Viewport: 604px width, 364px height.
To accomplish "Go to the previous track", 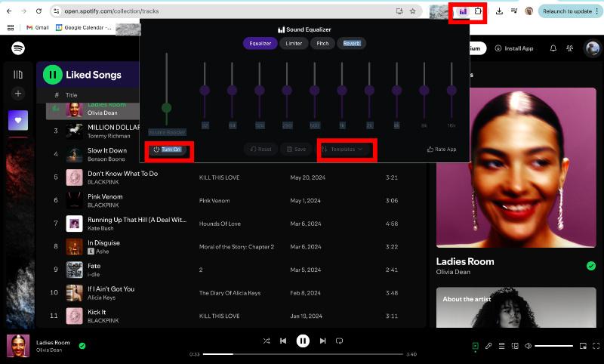I will point(283,341).
